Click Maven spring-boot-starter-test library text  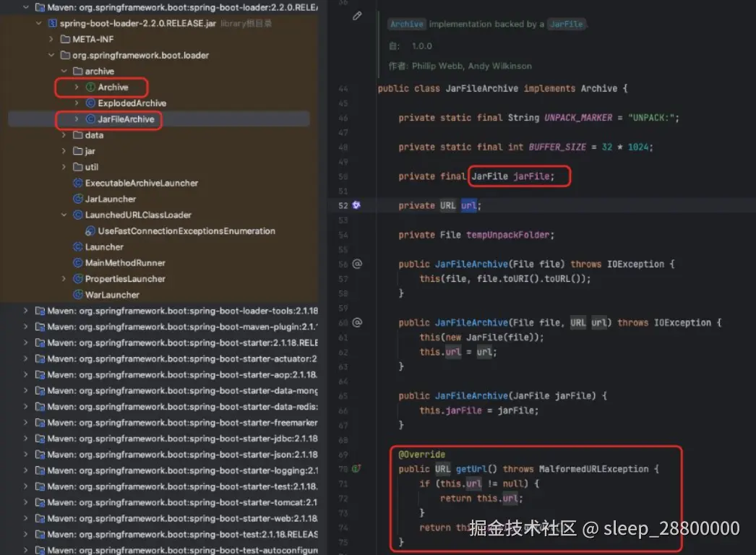[182, 486]
